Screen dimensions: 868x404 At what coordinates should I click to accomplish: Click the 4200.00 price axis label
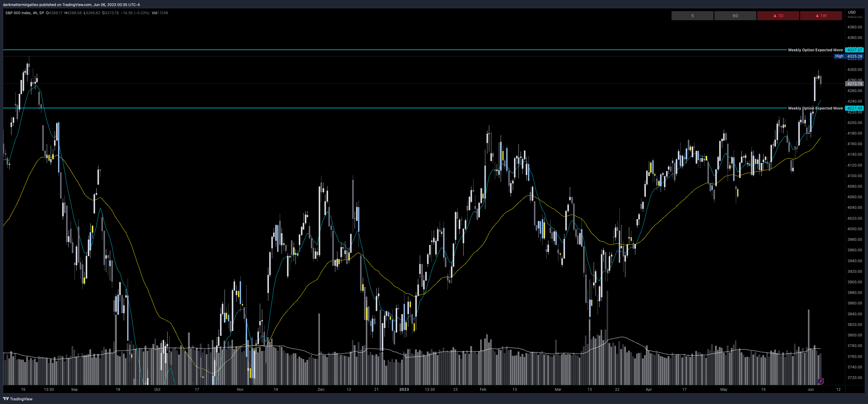click(855, 123)
